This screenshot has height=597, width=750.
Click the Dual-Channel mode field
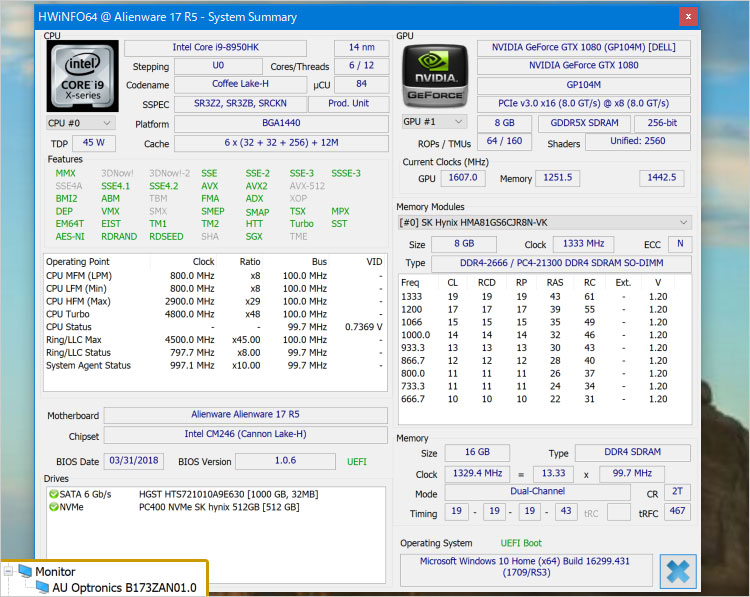coord(538,491)
